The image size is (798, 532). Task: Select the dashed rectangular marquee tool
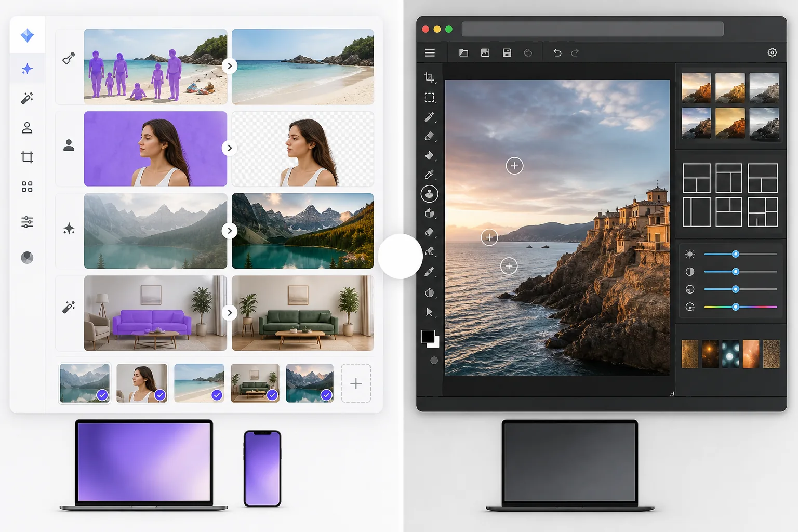coord(429,97)
